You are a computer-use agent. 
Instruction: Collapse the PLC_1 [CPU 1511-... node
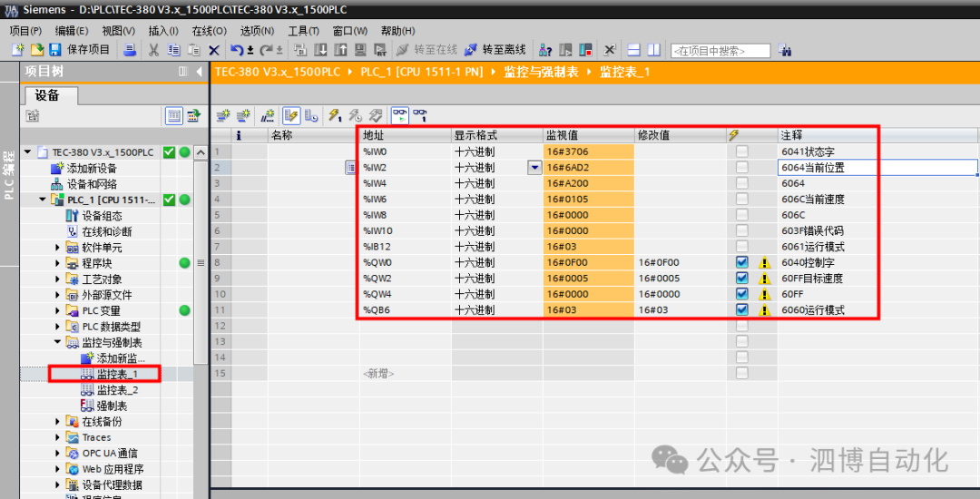[x=43, y=200]
